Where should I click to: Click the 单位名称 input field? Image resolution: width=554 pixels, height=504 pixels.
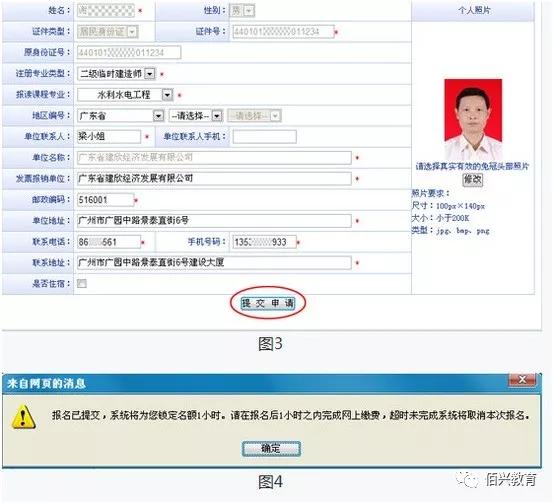click(214, 158)
